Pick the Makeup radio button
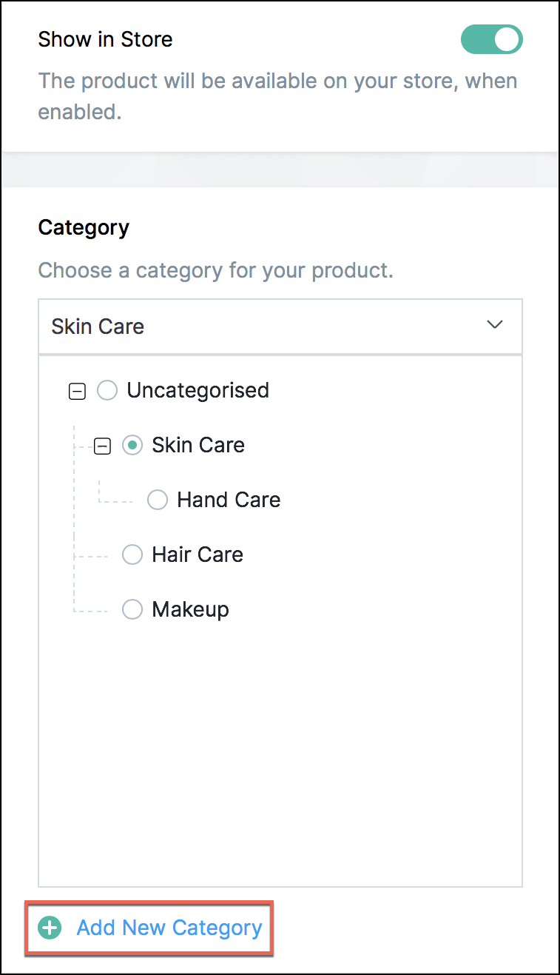Image resolution: width=560 pixels, height=975 pixels. click(x=132, y=609)
